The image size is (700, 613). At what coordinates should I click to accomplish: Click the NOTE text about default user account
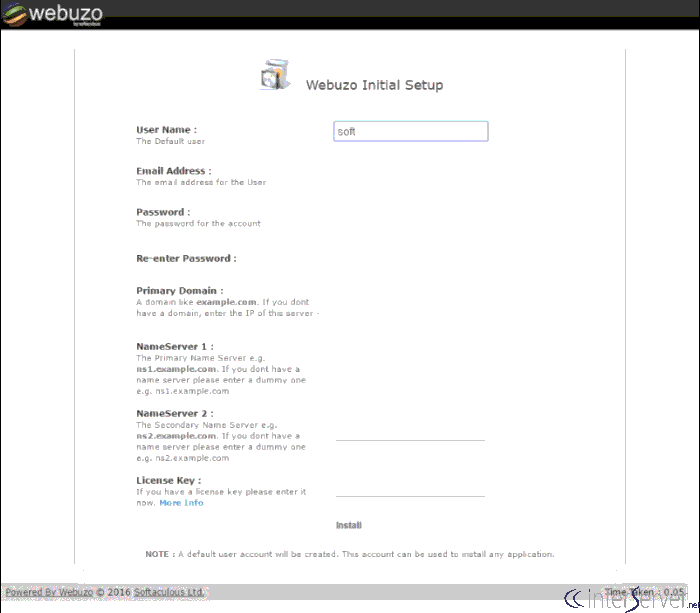pos(350,554)
